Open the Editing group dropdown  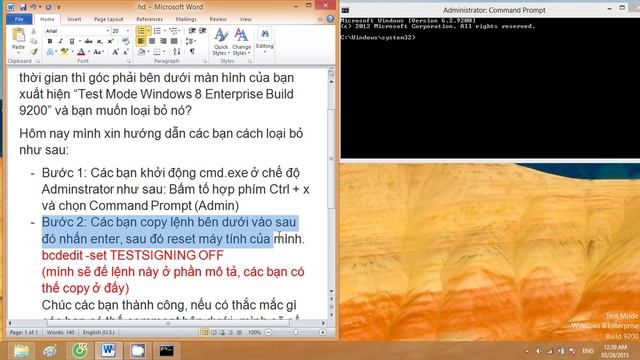point(264,42)
